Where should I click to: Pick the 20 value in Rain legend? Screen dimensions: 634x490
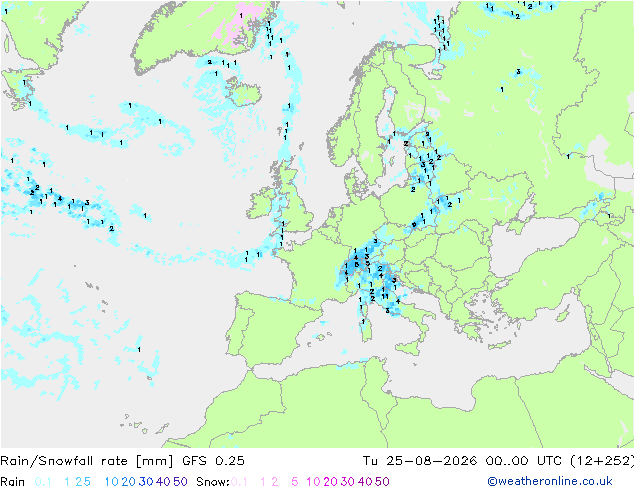coord(128,482)
